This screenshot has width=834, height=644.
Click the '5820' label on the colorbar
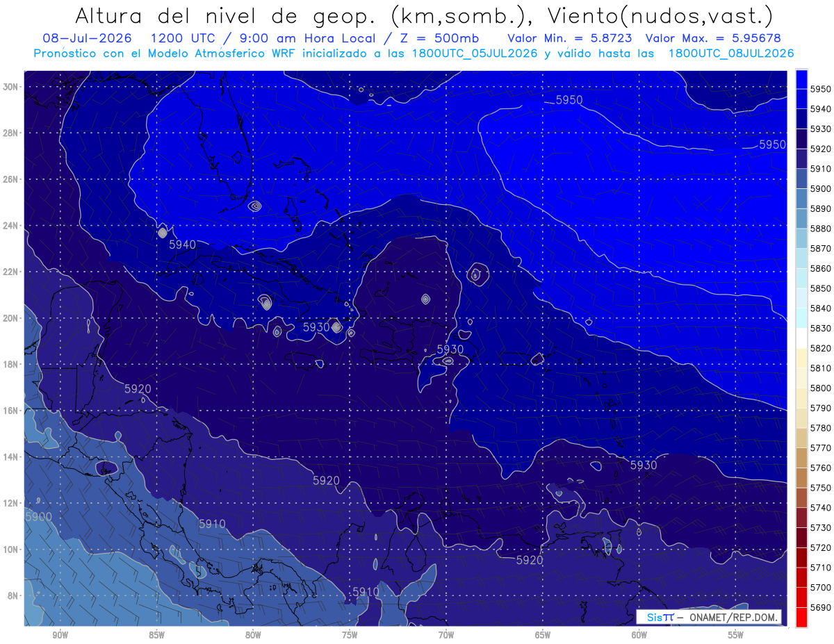pos(821,348)
